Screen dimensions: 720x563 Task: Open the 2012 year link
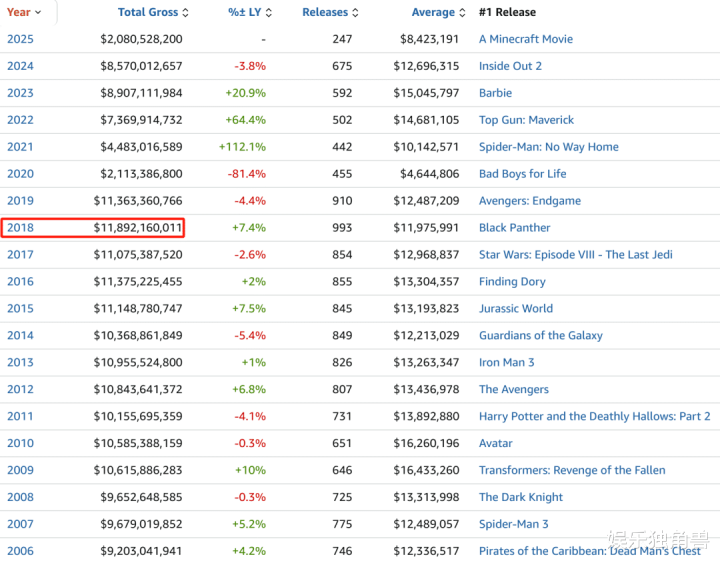click(x=20, y=389)
